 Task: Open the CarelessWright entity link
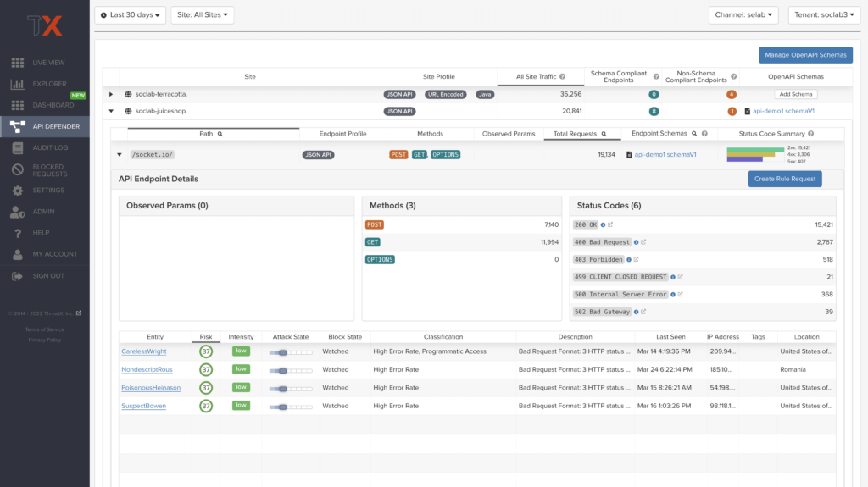(x=144, y=351)
